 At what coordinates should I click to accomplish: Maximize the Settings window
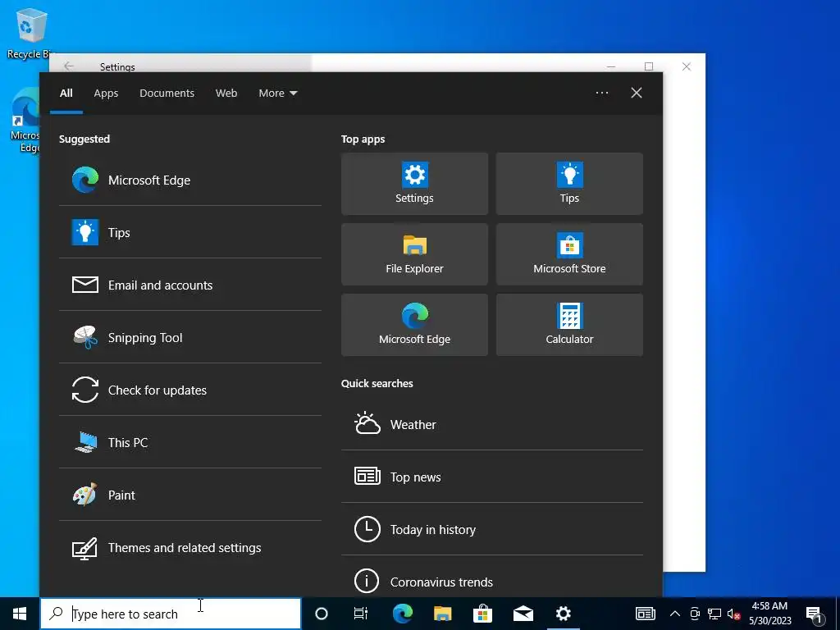click(x=649, y=66)
